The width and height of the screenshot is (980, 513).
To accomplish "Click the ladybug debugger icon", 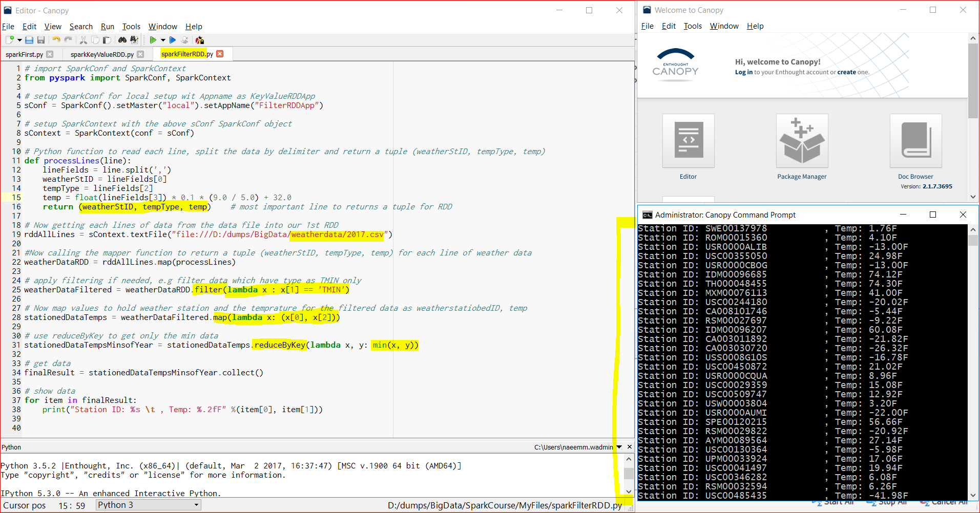I will coord(200,40).
